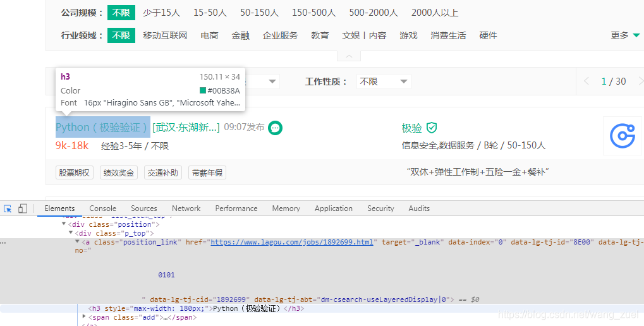Switch to the Performance tab

click(x=236, y=208)
